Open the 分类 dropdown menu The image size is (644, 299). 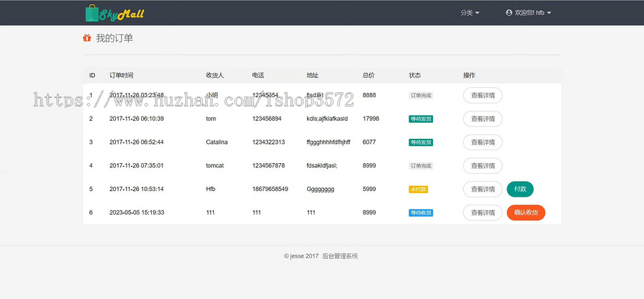pos(470,13)
